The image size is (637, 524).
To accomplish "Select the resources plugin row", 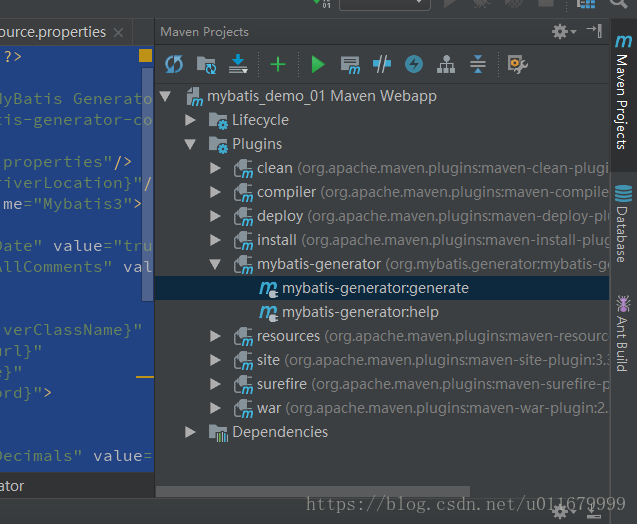I will (382, 336).
